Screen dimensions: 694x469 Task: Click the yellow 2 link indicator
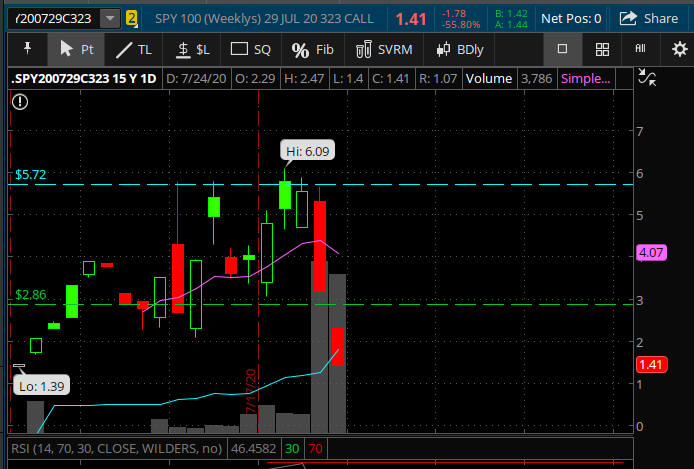131,19
